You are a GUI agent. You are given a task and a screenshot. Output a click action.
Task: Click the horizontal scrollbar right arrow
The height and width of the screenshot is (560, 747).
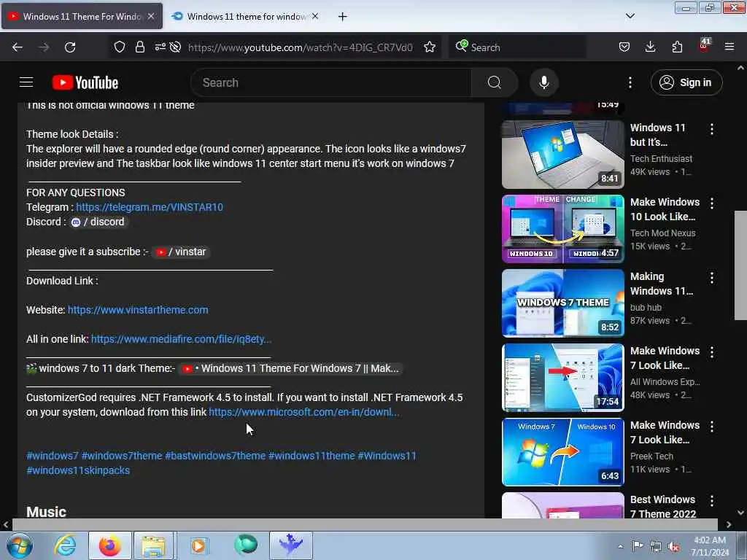[x=729, y=524]
